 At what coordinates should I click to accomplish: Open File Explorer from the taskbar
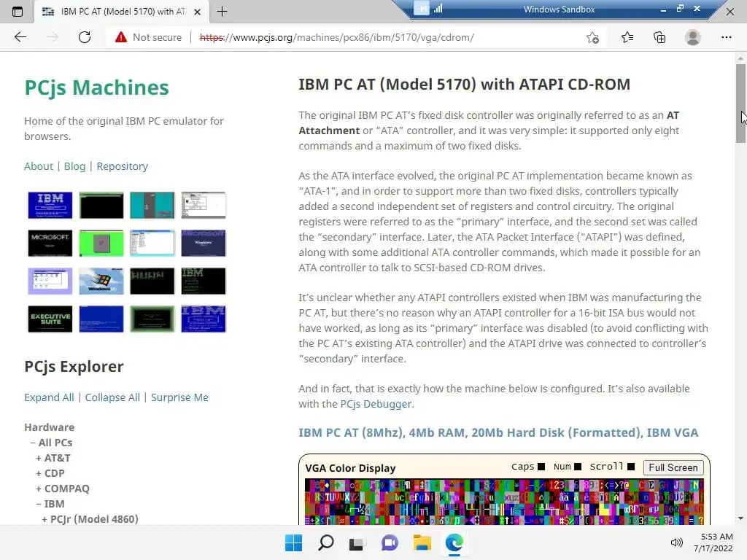click(422, 542)
